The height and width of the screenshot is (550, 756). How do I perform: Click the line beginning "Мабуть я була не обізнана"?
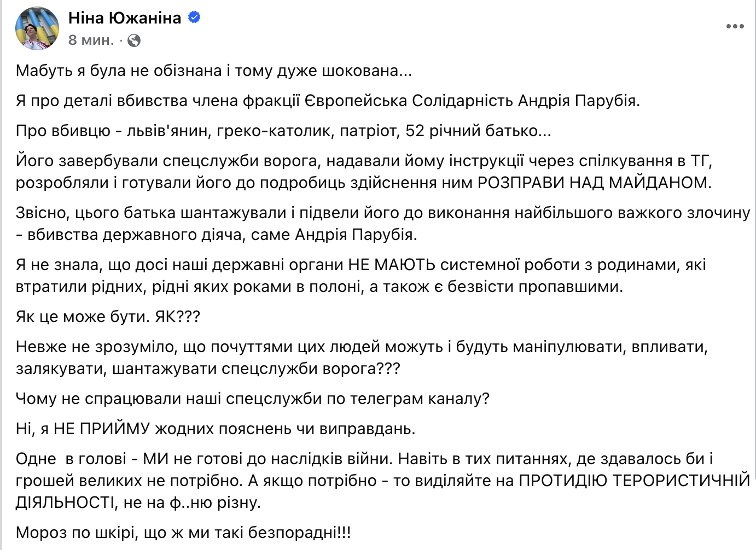coord(213,71)
